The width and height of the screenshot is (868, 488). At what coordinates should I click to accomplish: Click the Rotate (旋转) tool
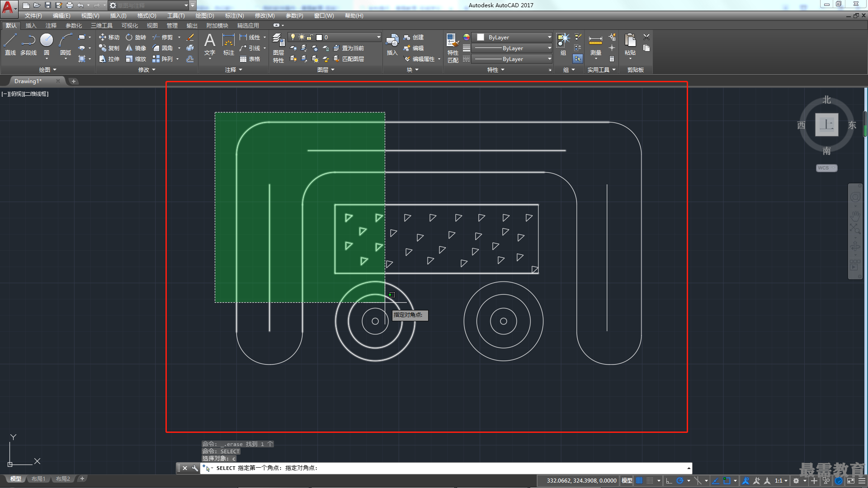pos(136,37)
